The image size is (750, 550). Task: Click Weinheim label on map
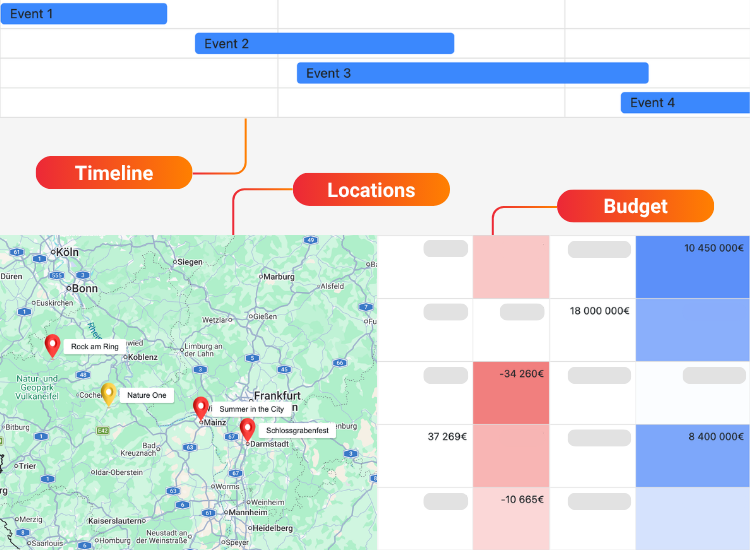point(267,502)
